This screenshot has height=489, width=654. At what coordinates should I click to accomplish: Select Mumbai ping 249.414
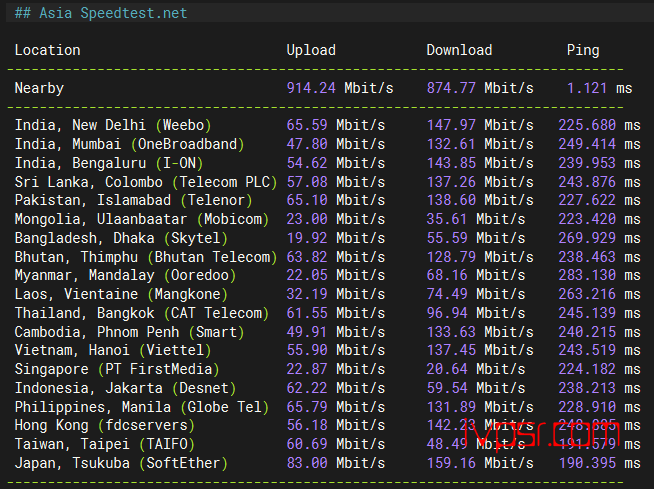tap(587, 144)
